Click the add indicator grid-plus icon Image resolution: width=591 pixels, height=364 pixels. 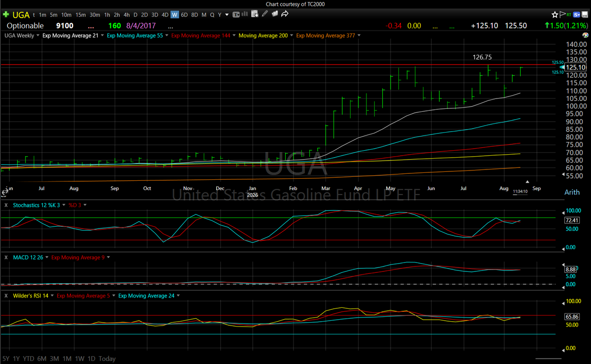pos(255,15)
